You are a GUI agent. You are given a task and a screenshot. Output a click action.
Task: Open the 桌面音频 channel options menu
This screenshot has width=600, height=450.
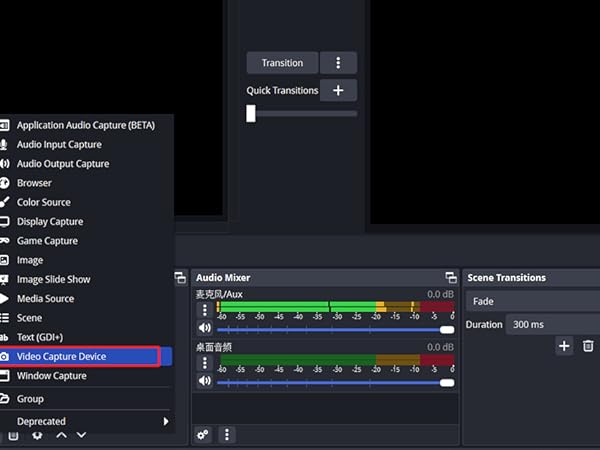click(x=205, y=363)
